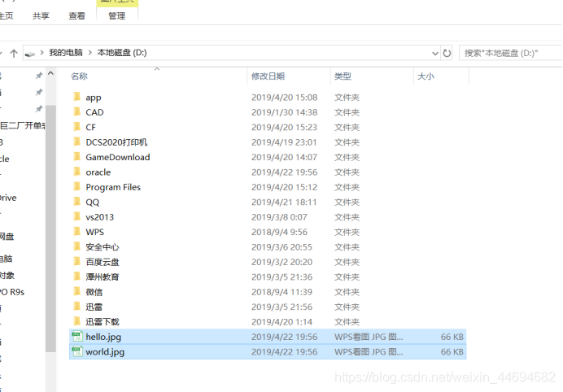Click 本地磁盘 (D:) in the address path

coord(122,53)
